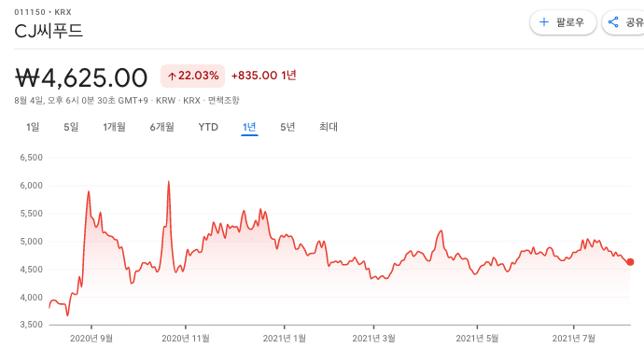Click the 2021년 5월 x-axis label
Image resolution: width=644 pixels, height=348 pixels.
[x=477, y=339]
